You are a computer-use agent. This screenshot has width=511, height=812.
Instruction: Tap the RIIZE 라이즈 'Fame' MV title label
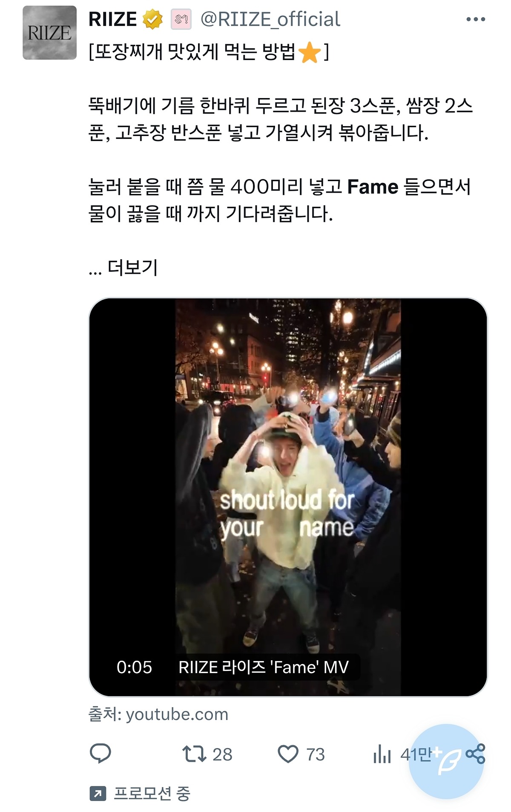click(x=264, y=667)
